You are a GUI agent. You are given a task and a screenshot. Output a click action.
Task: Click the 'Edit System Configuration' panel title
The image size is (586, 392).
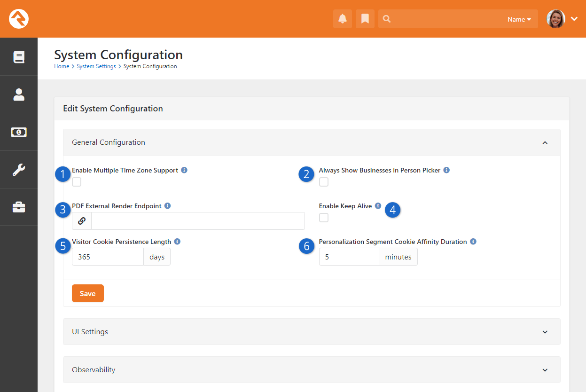[x=113, y=109]
